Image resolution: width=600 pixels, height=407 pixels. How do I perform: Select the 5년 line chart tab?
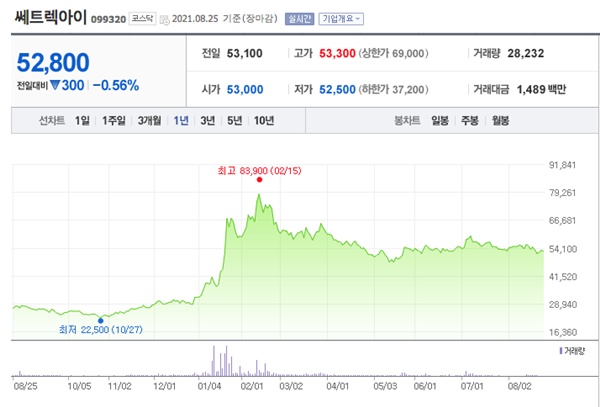(x=235, y=121)
